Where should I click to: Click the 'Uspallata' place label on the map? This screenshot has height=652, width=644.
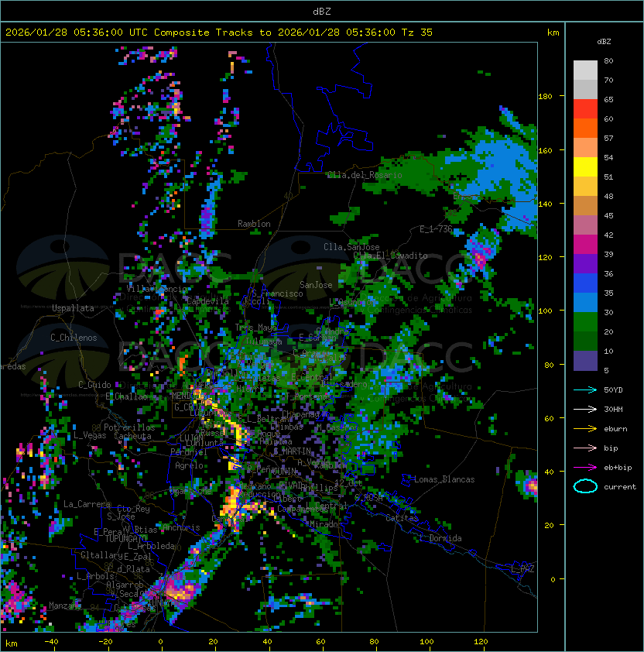(x=73, y=308)
